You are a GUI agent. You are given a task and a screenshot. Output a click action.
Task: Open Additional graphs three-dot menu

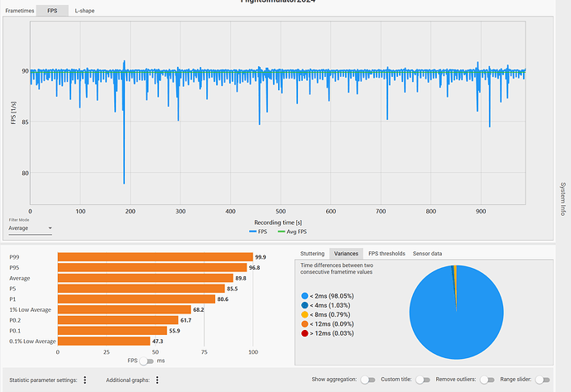[x=157, y=380]
